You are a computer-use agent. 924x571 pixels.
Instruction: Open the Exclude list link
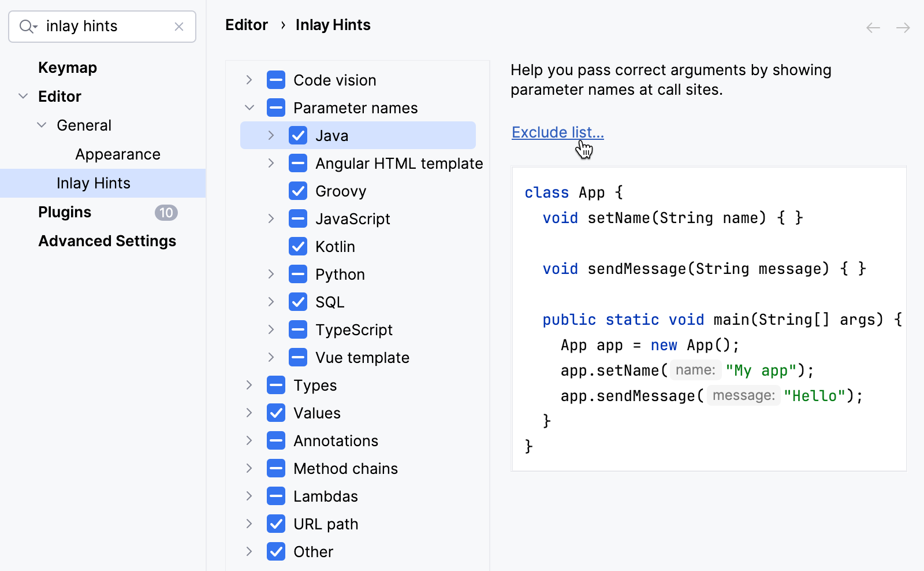click(557, 132)
